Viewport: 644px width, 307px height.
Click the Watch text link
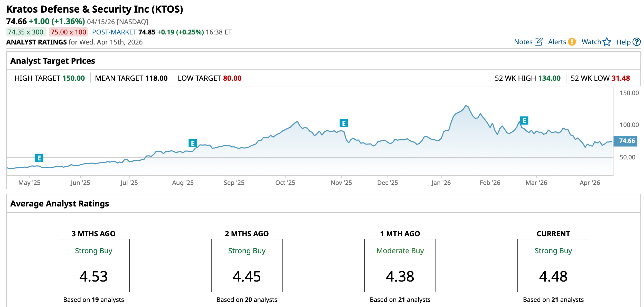tap(591, 42)
